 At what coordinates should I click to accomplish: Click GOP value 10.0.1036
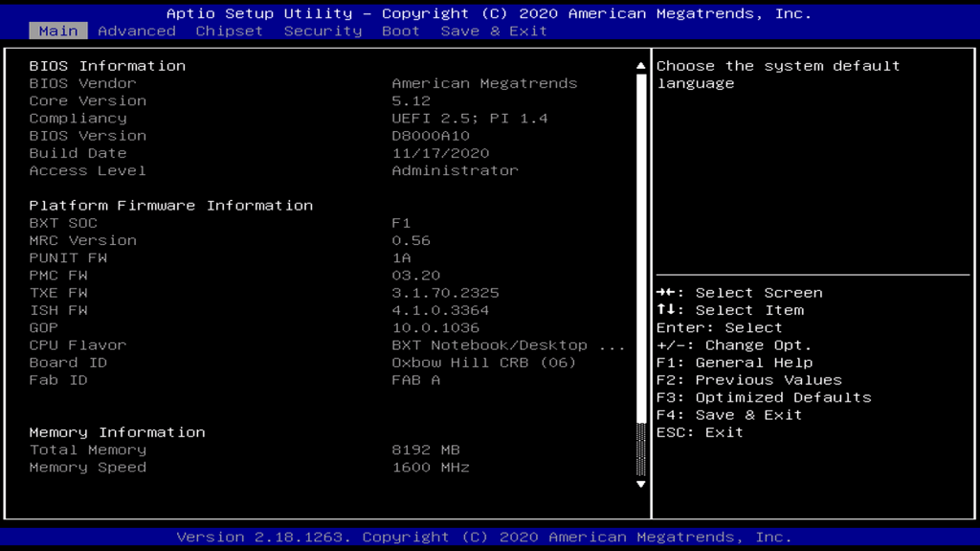[x=435, y=328]
